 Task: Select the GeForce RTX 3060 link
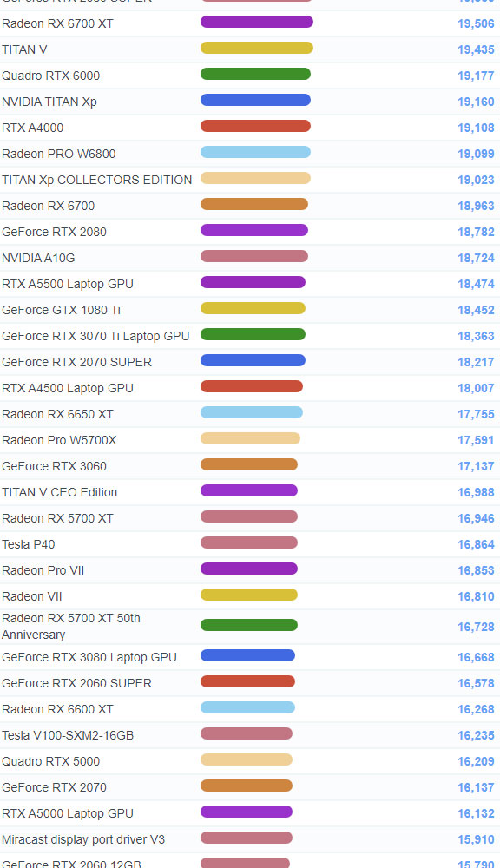55,466
